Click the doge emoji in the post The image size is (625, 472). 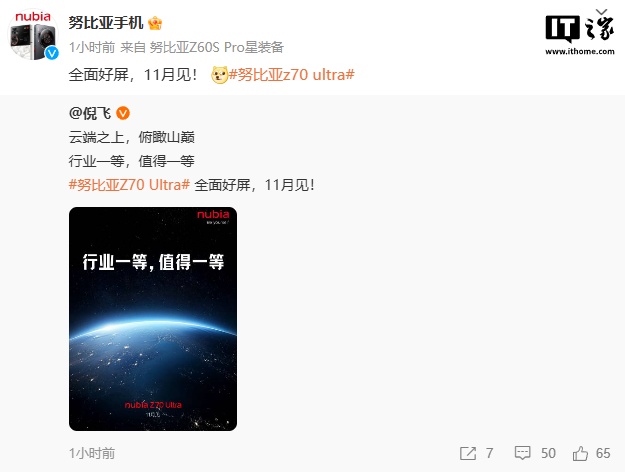[x=219, y=75]
